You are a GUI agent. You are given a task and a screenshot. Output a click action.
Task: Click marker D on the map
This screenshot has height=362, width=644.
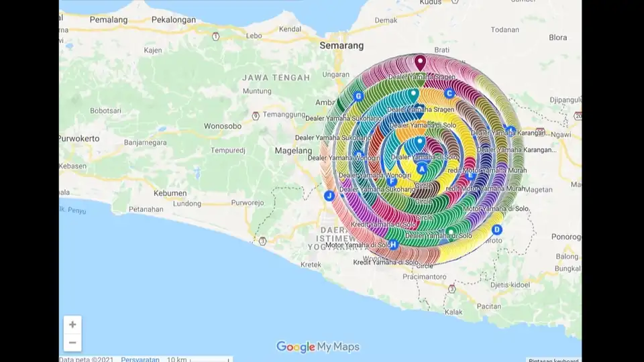[x=496, y=229]
